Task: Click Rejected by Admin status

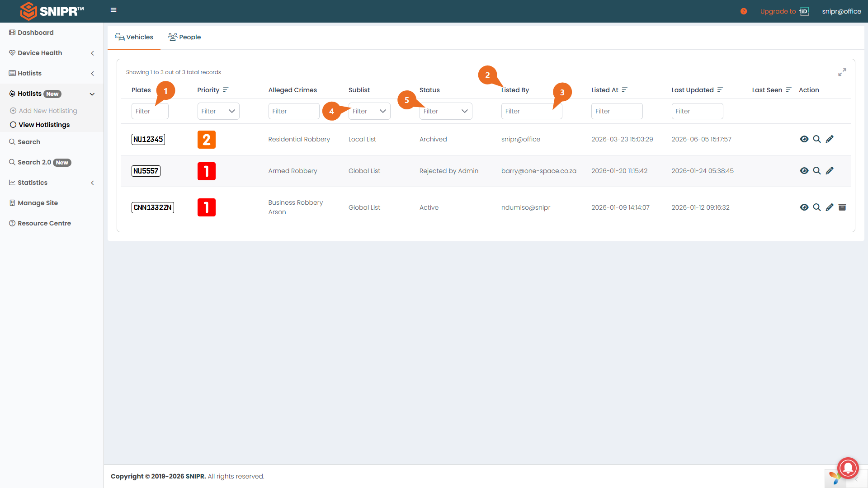Action: (449, 171)
